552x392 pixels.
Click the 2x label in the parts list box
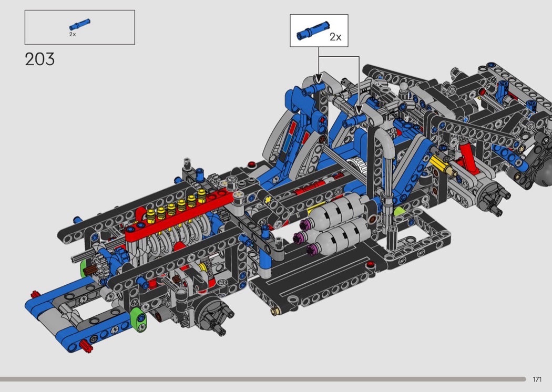pos(73,34)
